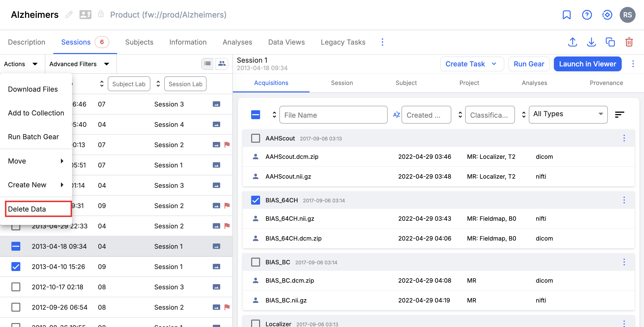Click Launch in Viewer button
The width and height of the screenshot is (644, 327).
588,64
